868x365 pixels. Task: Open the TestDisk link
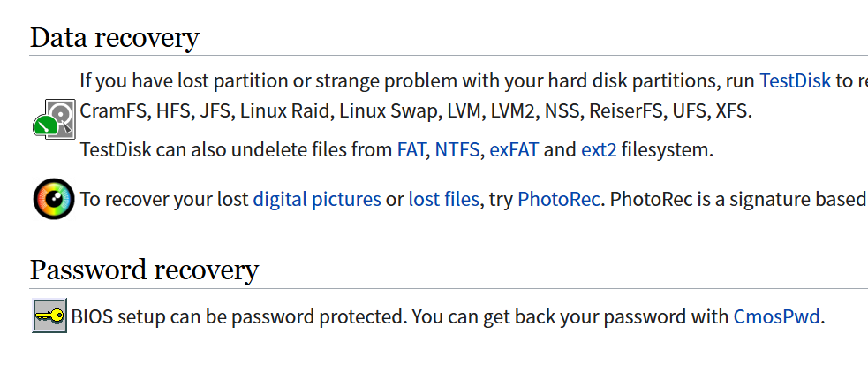(795, 80)
